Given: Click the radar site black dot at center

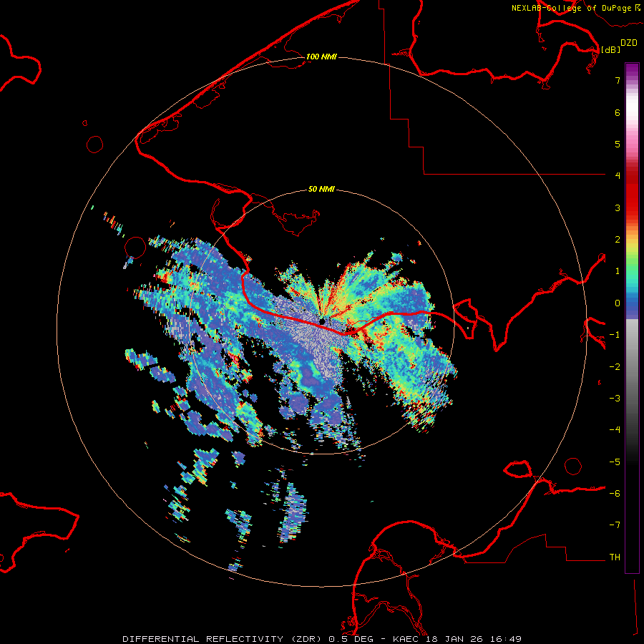Looking at the screenshot, I should pos(322,321).
